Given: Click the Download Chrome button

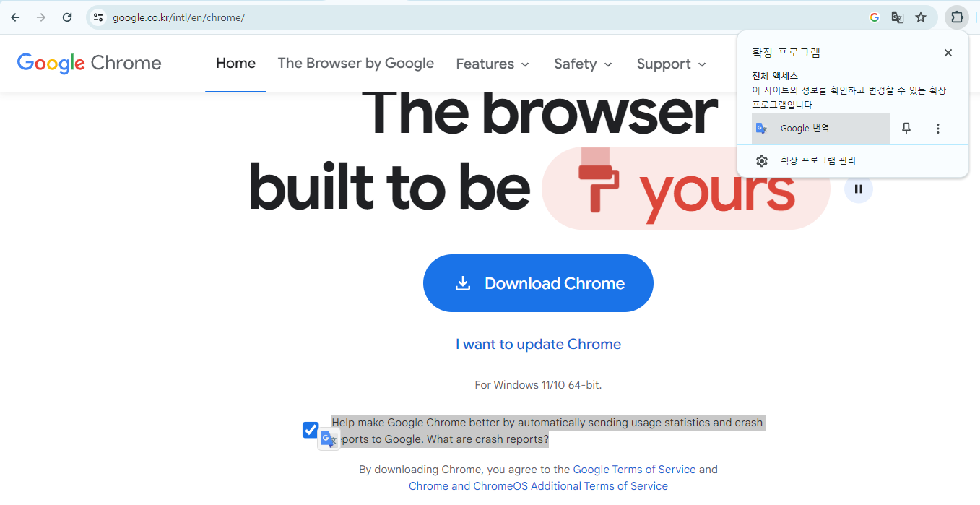Looking at the screenshot, I should pos(538,283).
